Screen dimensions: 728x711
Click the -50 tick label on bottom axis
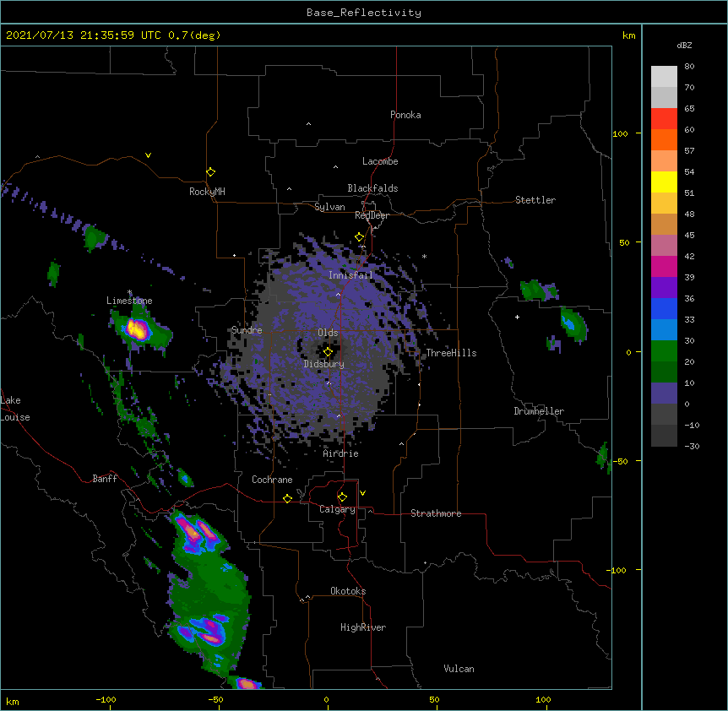point(215,699)
